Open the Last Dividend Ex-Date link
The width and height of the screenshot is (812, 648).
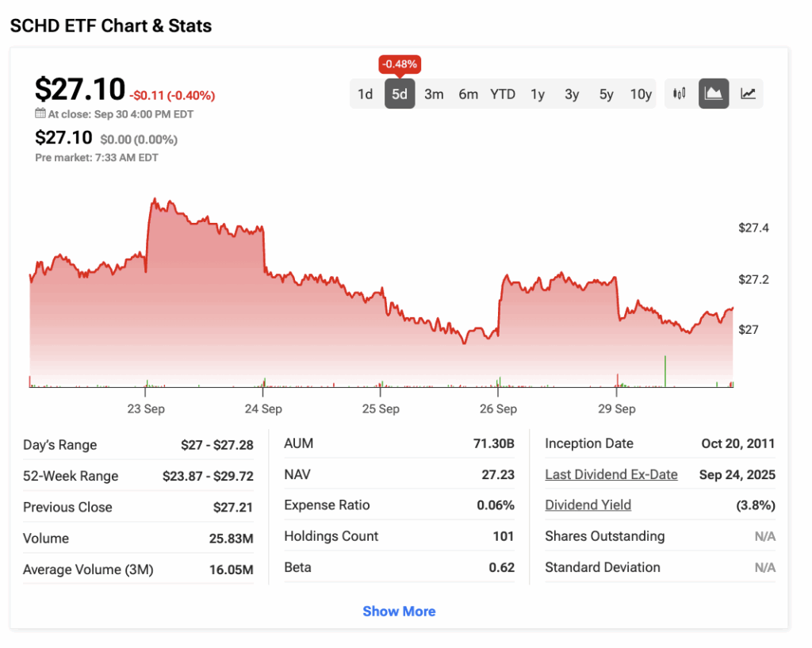611,474
